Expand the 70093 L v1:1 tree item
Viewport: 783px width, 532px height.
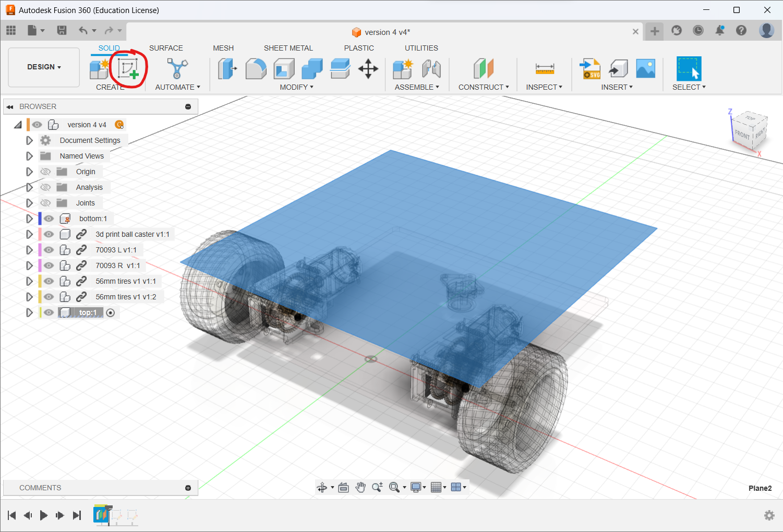pos(29,250)
